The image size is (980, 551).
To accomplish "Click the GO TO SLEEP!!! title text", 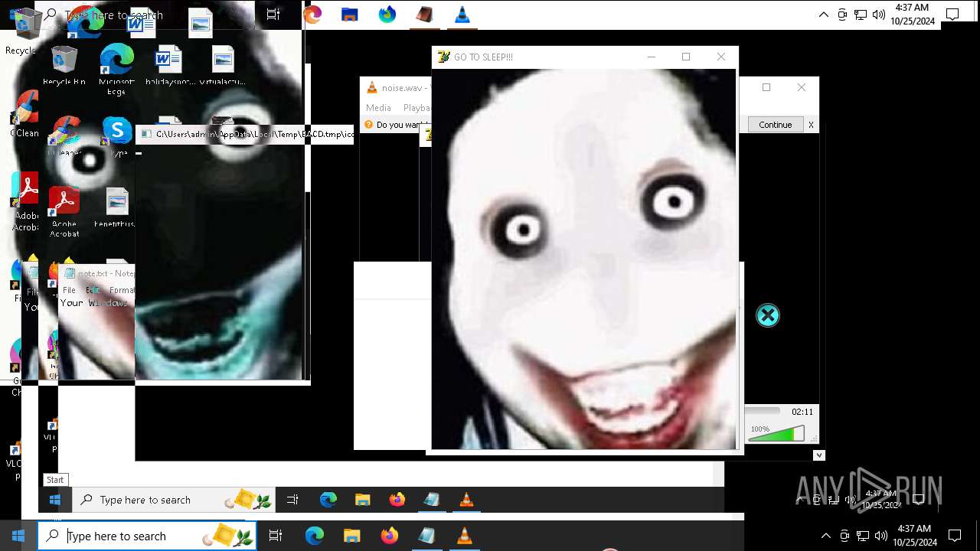I will click(x=483, y=57).
